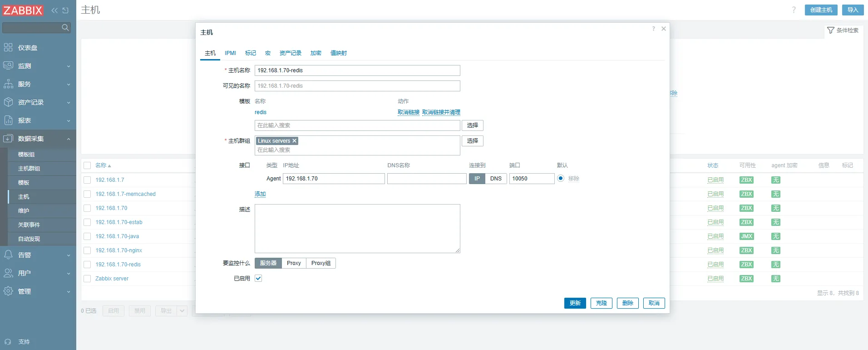Click the page help question mark top right
868x350 pixels.
pyautogui.click(x=794, y=10)
